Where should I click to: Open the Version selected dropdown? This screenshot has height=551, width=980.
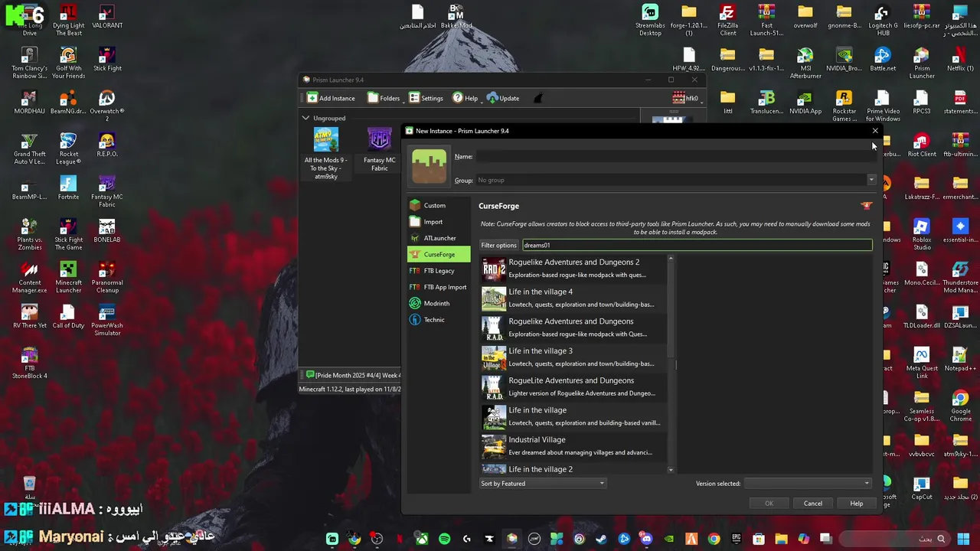click(x=808, y=484)
